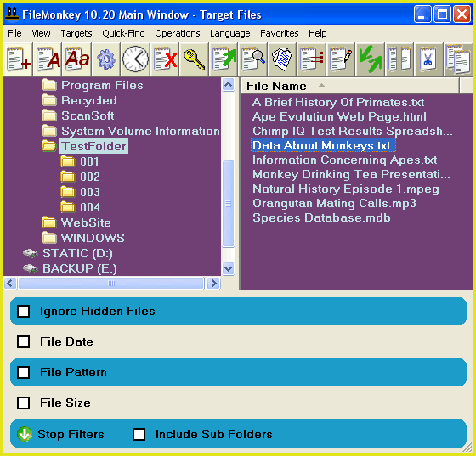The image size is (476, 456).
Task: Open the Quick-Find menu
Action: (123, 33)
